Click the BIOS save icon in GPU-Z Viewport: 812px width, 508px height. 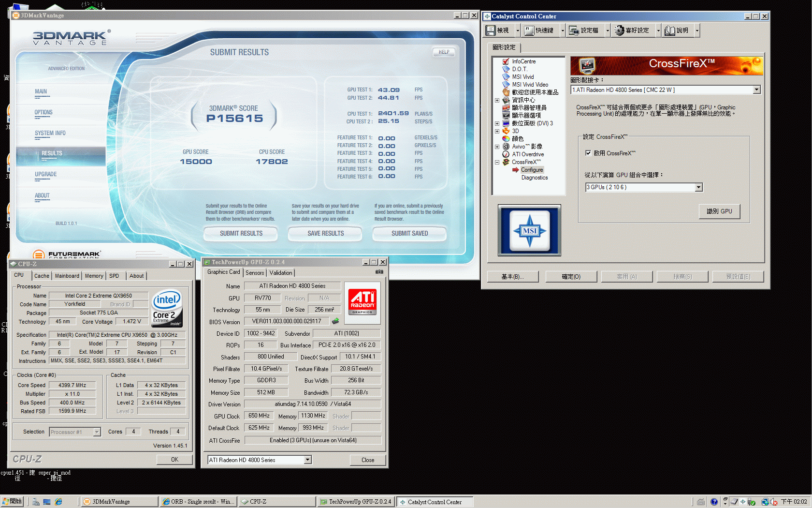click(335, 321)
